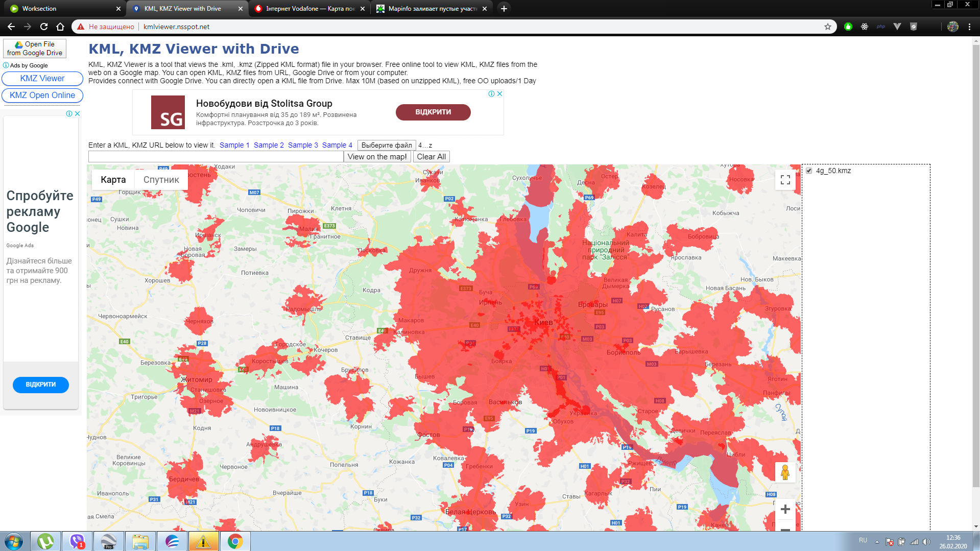The height and width of the screenshot is (551, 980).
Task: Load the Sample 2 KML
Action: point(269,145)
